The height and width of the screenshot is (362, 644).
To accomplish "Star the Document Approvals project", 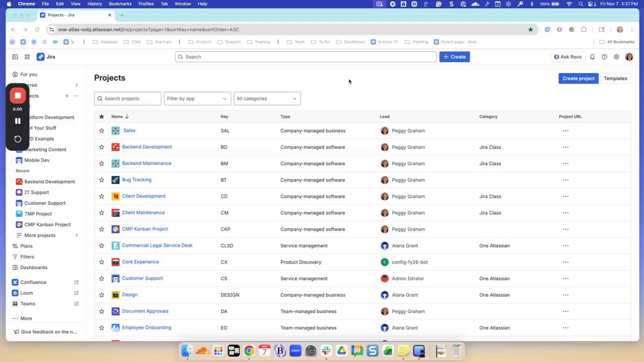I will click(x=102, y=311).
